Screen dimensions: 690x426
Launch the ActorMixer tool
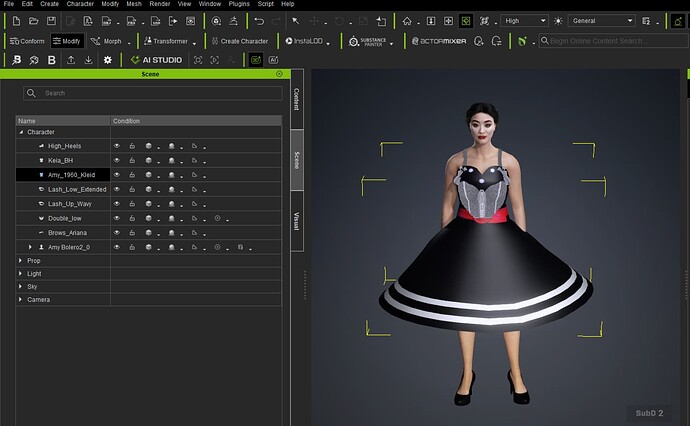439,41
